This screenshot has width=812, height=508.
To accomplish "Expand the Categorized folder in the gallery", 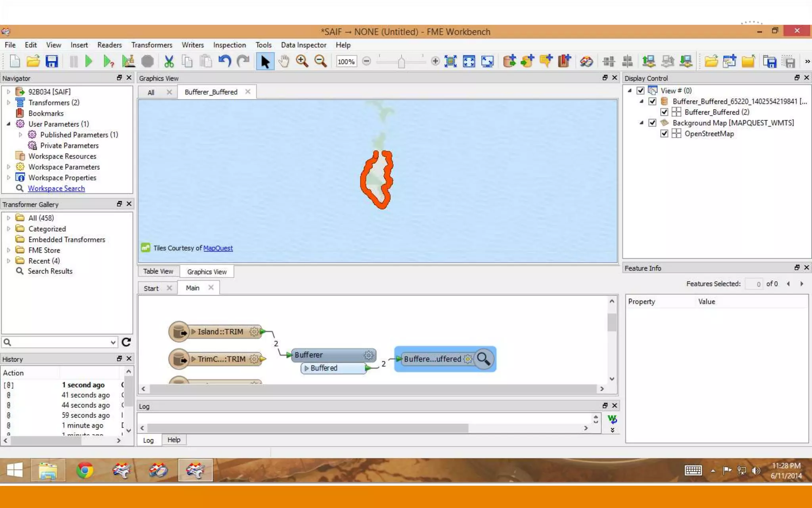I will (x=8, y=229).
